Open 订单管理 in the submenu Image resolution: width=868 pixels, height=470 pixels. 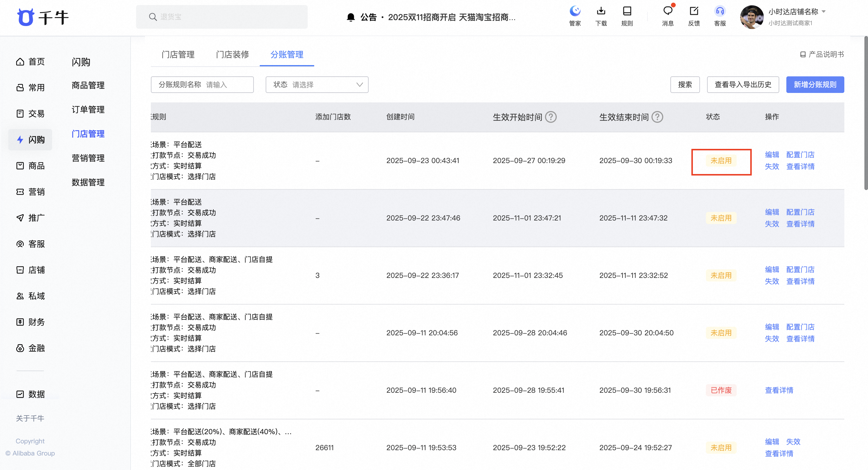88,110
